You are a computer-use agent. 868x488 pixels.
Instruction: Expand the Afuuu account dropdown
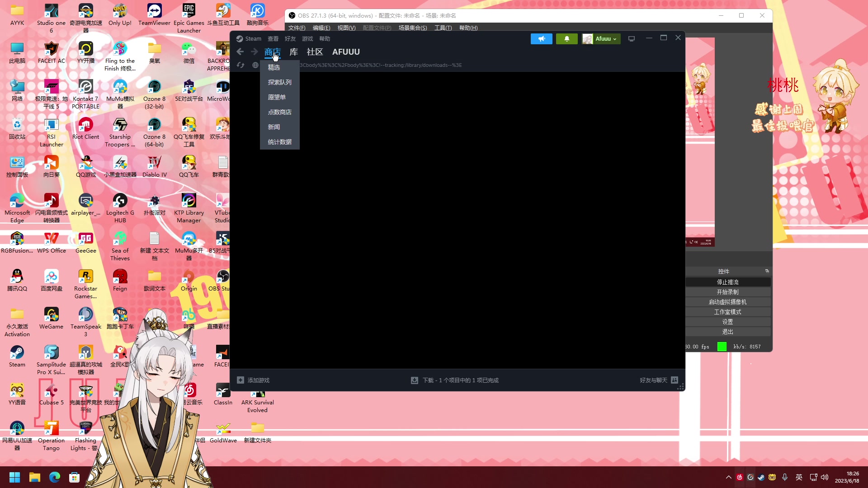click(601, 39)
